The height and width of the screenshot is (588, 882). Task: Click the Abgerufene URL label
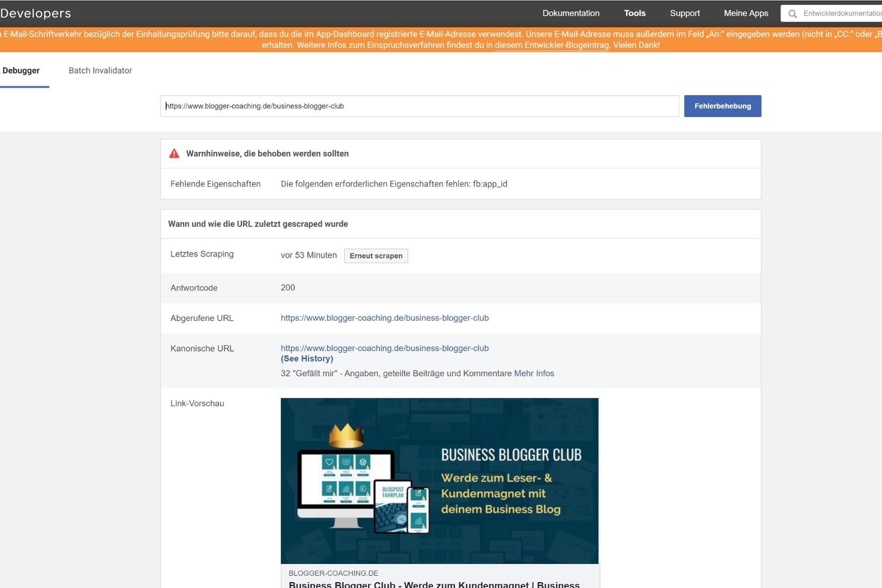202,318
